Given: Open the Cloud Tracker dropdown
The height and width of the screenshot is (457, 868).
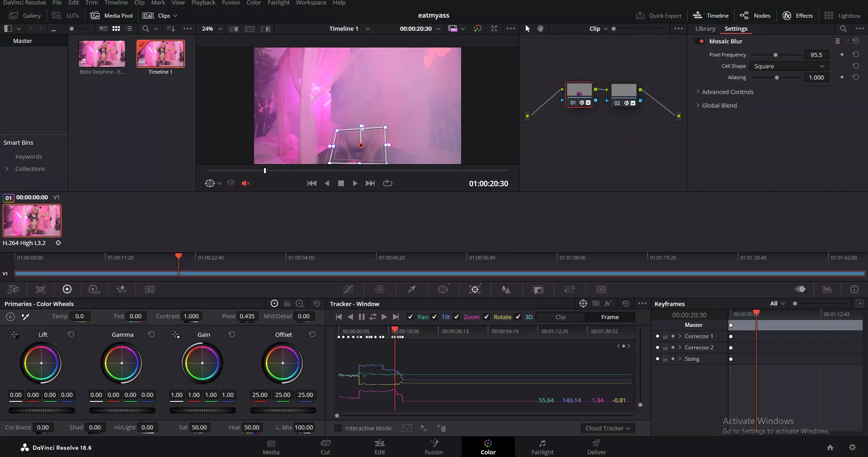Looking at the screenshot, I should pyautogui.click(x=607, y=428).
